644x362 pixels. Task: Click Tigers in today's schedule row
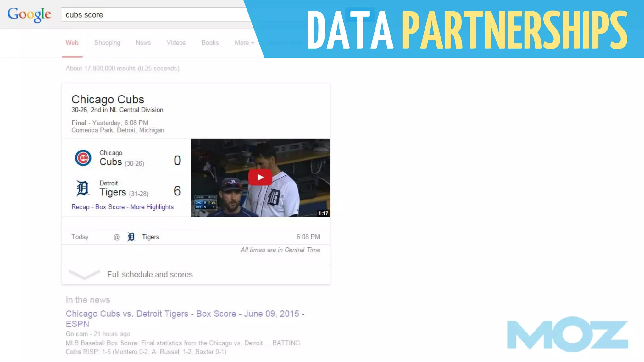(x=151, y=237)
